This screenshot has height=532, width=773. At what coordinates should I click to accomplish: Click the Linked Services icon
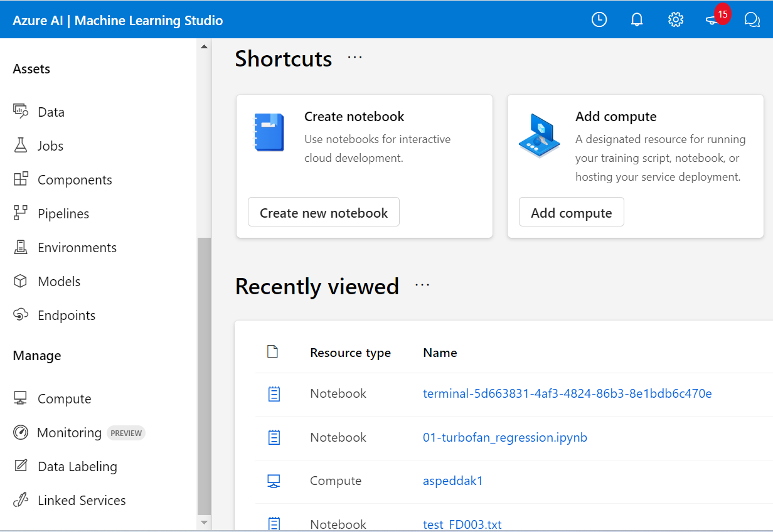21,500
